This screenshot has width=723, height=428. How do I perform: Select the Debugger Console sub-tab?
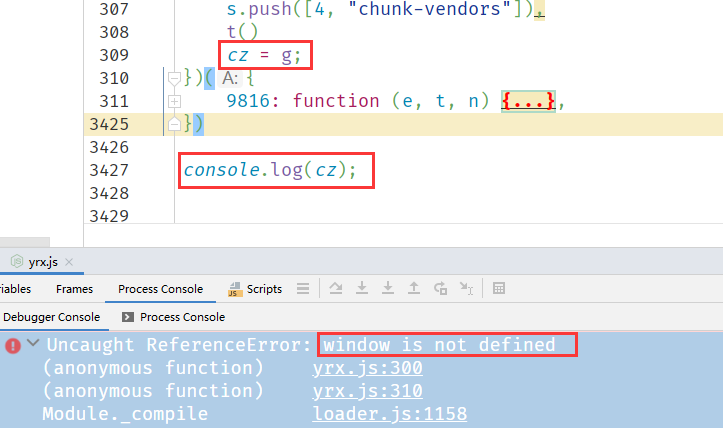50,317
